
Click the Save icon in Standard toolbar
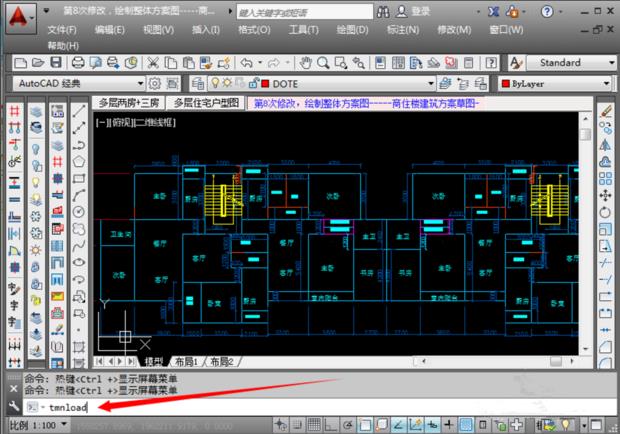[x=56, y=62]
